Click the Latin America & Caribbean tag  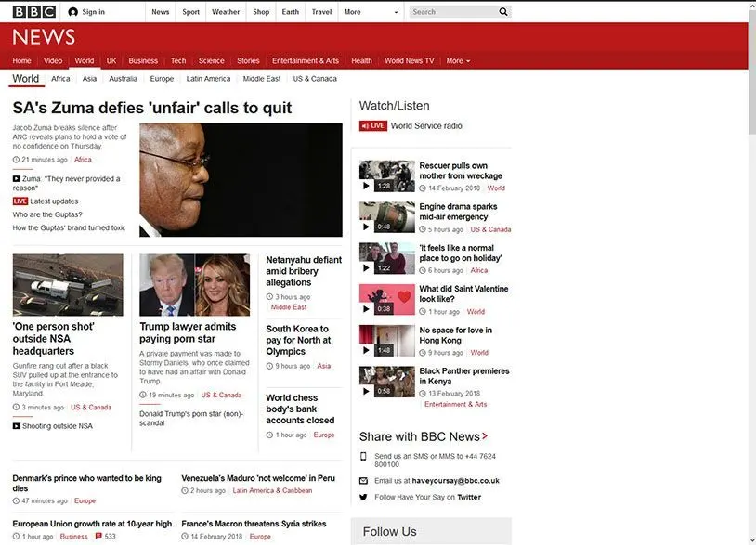coord(272,490)
